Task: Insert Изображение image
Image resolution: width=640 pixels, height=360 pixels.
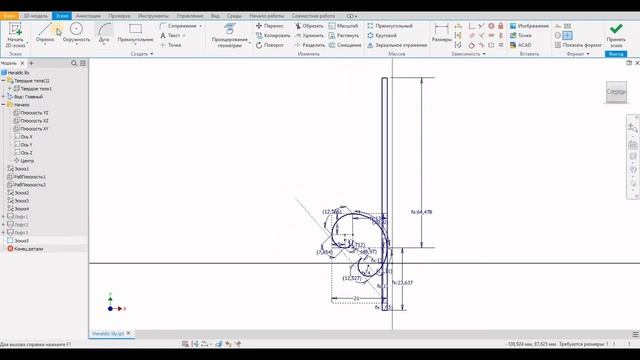Action: tap(529, 26)
